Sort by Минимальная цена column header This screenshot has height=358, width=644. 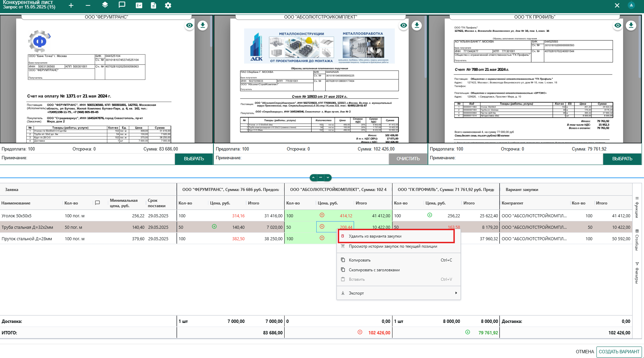(x=124, y=203)
